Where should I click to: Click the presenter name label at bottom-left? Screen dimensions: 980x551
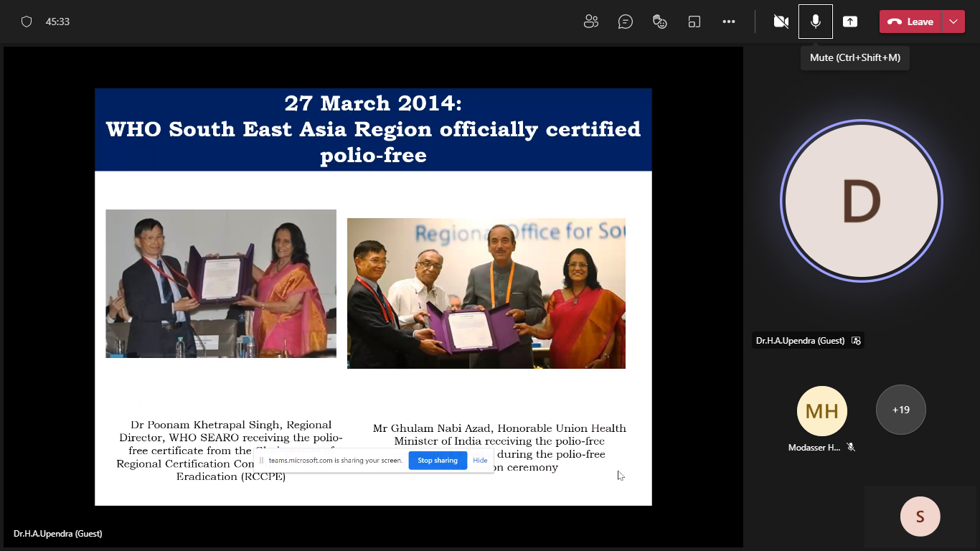coord(57,534)
